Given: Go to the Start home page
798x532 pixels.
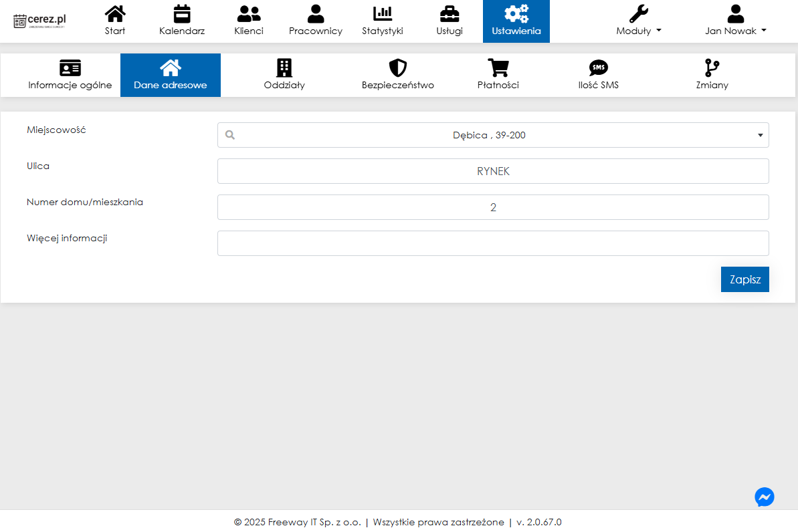Looking at the screenshot, I should point(115,21).
